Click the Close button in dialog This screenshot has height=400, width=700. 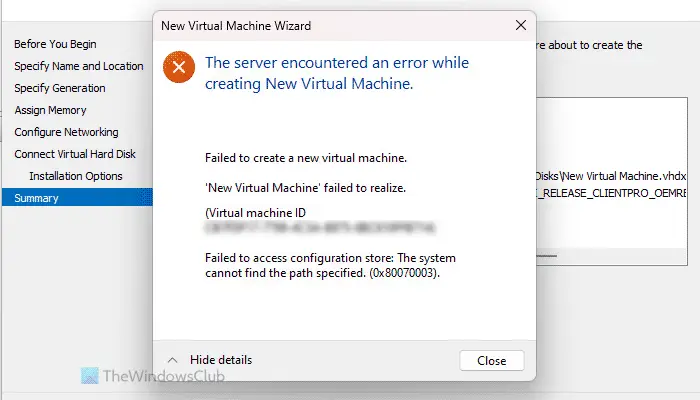pyautogui.click(x=492, y=360)
